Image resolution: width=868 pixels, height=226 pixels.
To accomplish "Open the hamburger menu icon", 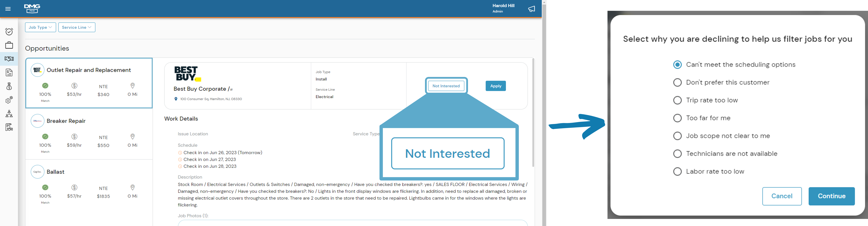I will (x=8, y=9).
